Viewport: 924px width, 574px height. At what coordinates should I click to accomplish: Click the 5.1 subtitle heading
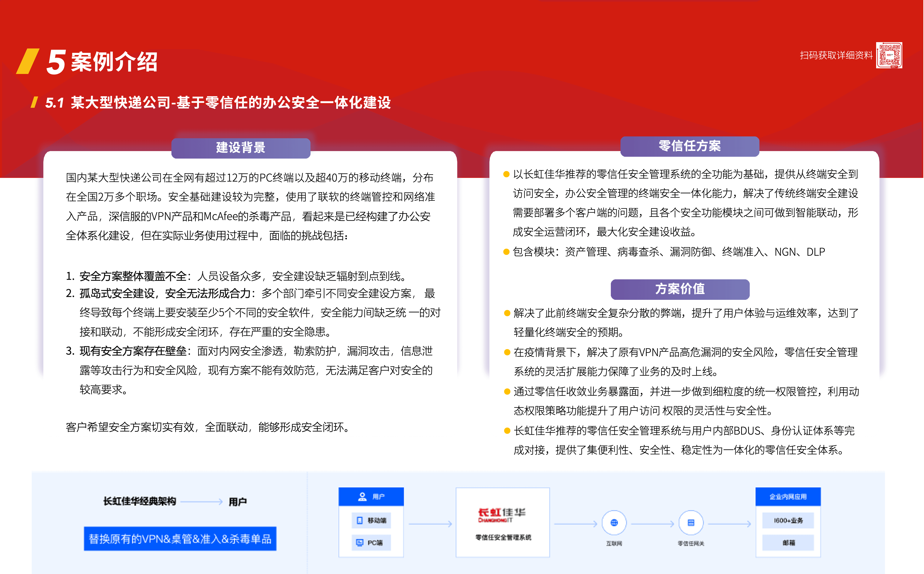(218, 102)
